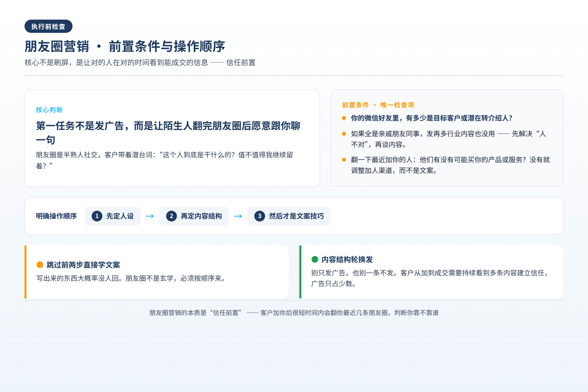Click the paragraph starting 朋友圈是半熟人社交
The image size is (588, 392).
coord(164,160)
